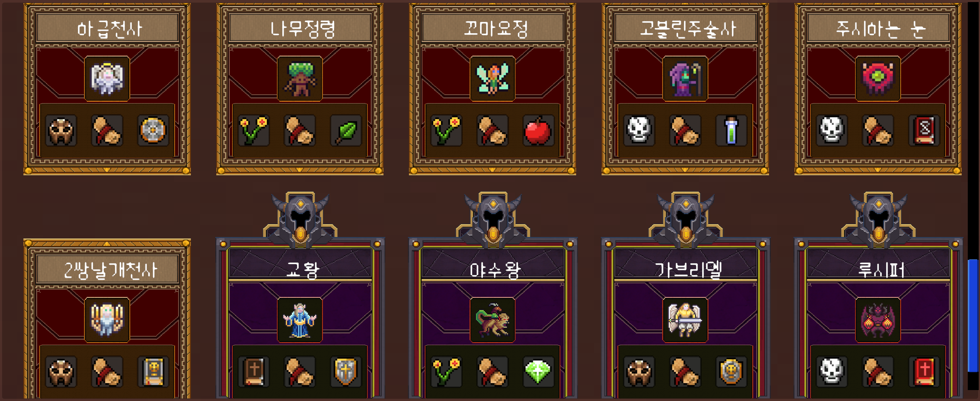Click the red apple icon under 꼬마요정
Viewport: 980px width, 401px height.
538,130
